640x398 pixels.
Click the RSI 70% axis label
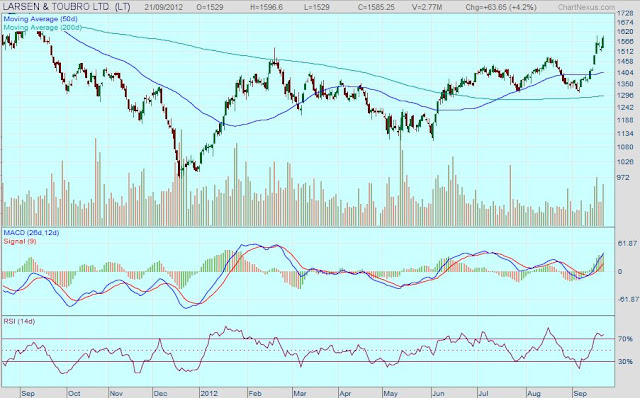pos(625,339)
